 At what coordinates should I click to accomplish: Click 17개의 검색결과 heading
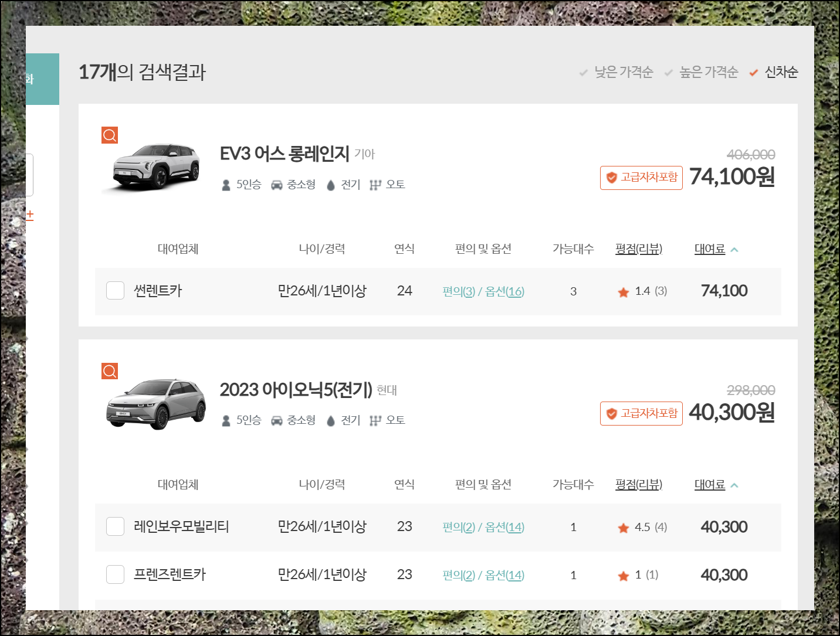pyautogui.click(x=142, y=72)
